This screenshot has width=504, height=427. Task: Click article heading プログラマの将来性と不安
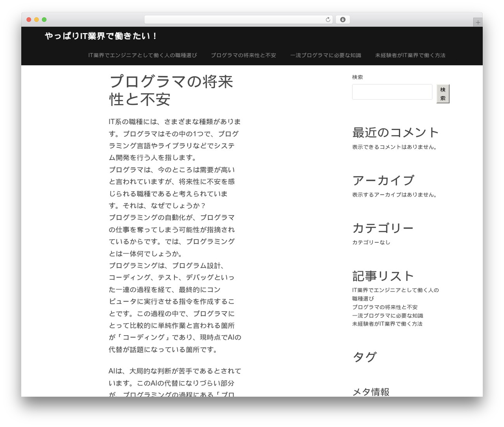(171, 91)
